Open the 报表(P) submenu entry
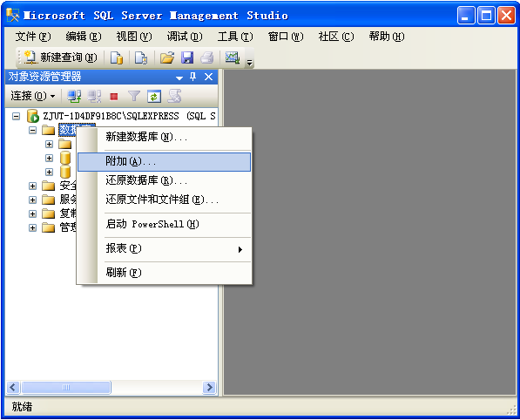The width and height of the screenshot is (520, 420). click(164, 249)
